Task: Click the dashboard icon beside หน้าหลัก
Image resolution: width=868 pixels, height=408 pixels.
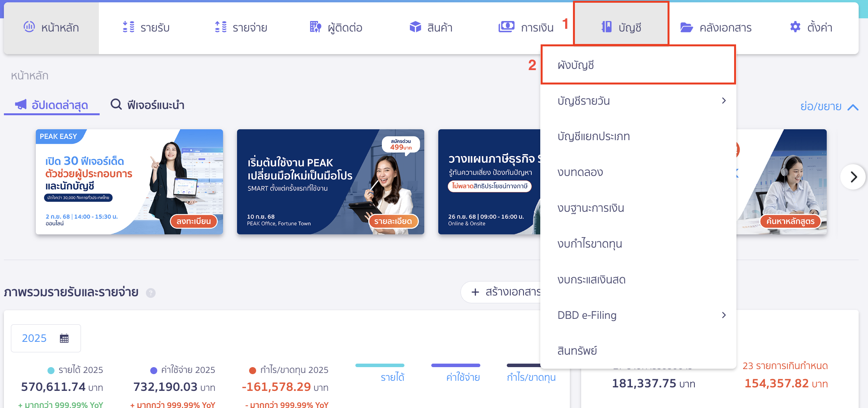Action: point(29,27)
